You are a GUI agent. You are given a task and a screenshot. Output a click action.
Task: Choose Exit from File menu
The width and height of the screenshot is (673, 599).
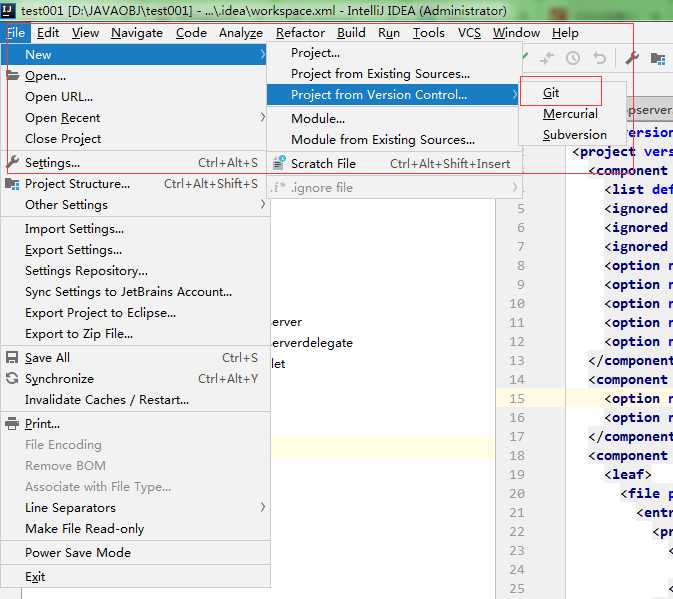coord(35,577)
